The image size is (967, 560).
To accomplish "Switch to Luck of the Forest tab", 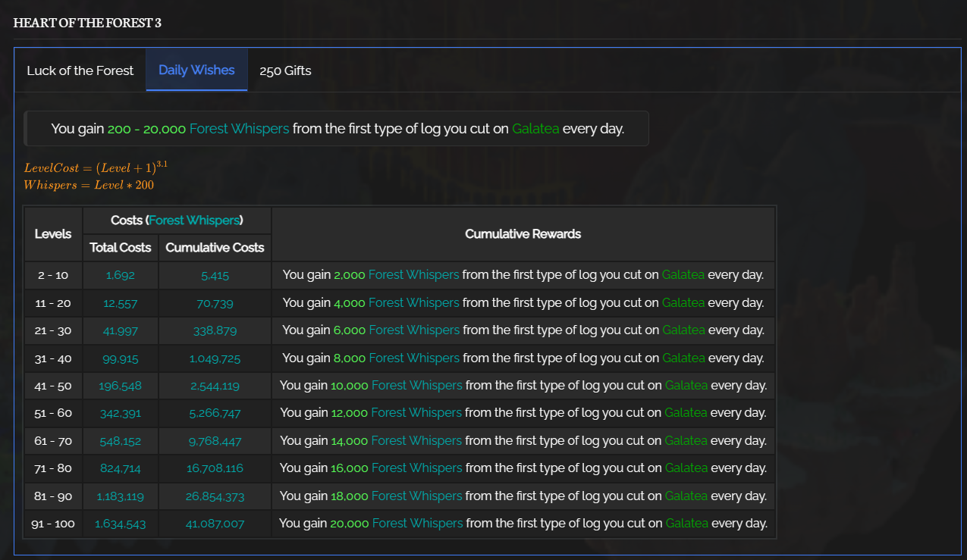I will pos(80,70).
